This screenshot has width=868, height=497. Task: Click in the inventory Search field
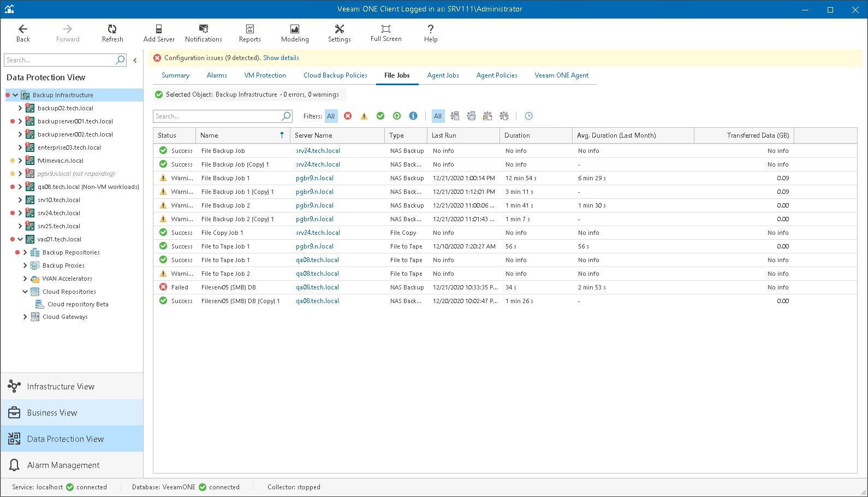coord(59,60)
